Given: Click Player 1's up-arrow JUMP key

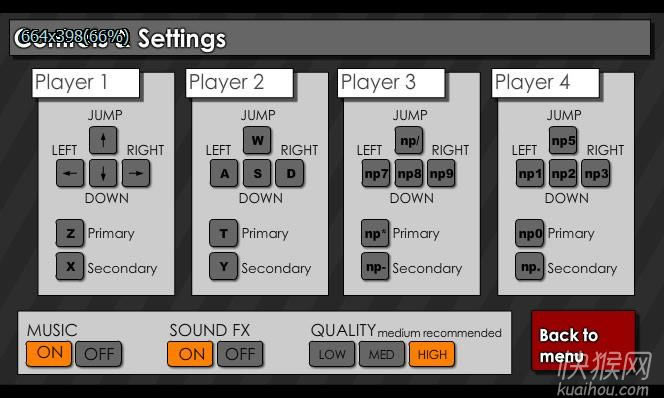Looking at the screenshot, I should click(103, 140).
